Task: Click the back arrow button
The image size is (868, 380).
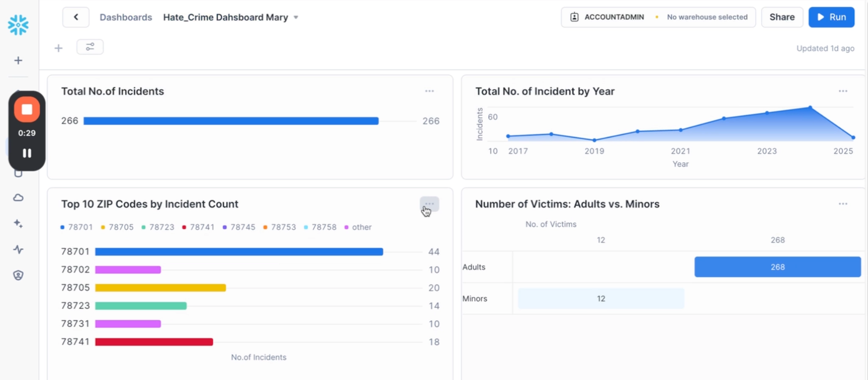Action: tap(76, 17)
